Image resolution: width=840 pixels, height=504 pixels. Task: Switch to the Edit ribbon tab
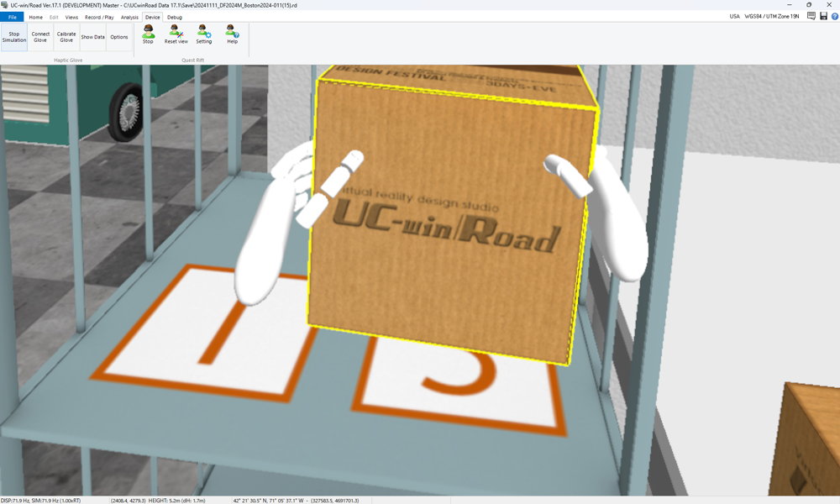coord(54,17)
